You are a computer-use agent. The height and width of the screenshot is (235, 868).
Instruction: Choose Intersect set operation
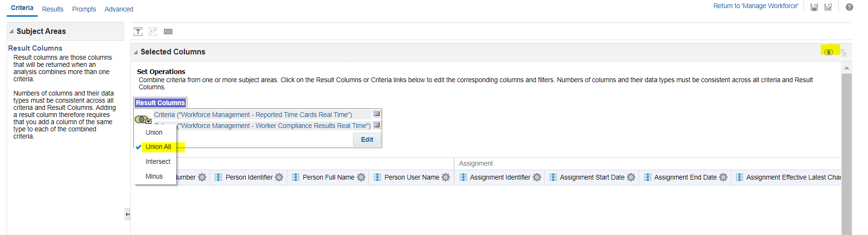[x=158, y=161]
